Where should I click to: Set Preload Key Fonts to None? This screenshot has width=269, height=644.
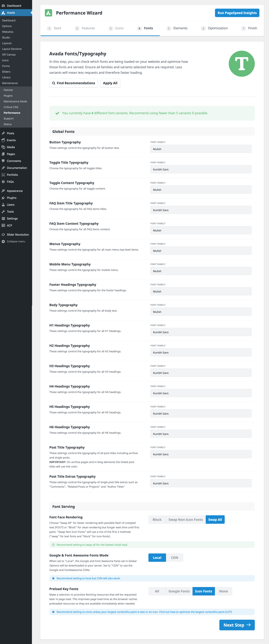pyautogui.click(x=224, y=591)
